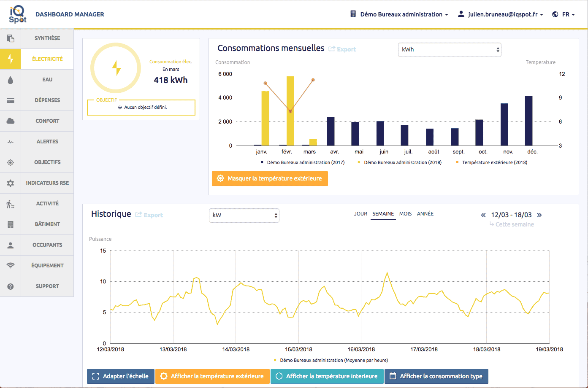Screen dimensions: 588x388
Task: Click the Dépenses credit card icon
Action: [11, 100]
